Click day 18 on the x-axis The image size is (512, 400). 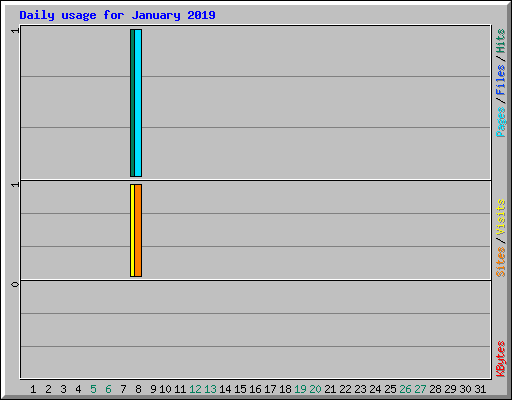(285, 389)
